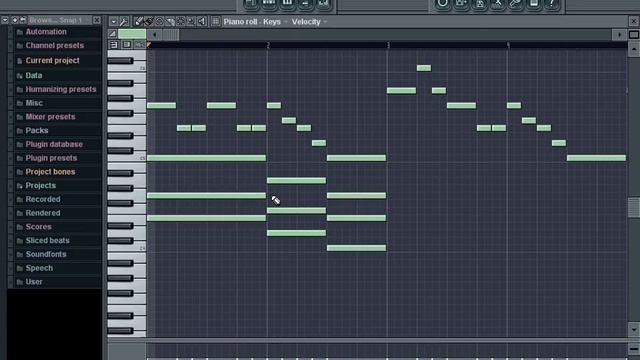The width and height of the screenshot is (640, 360).
Task: Expand the Automation folder
Action: pos(46,32)
